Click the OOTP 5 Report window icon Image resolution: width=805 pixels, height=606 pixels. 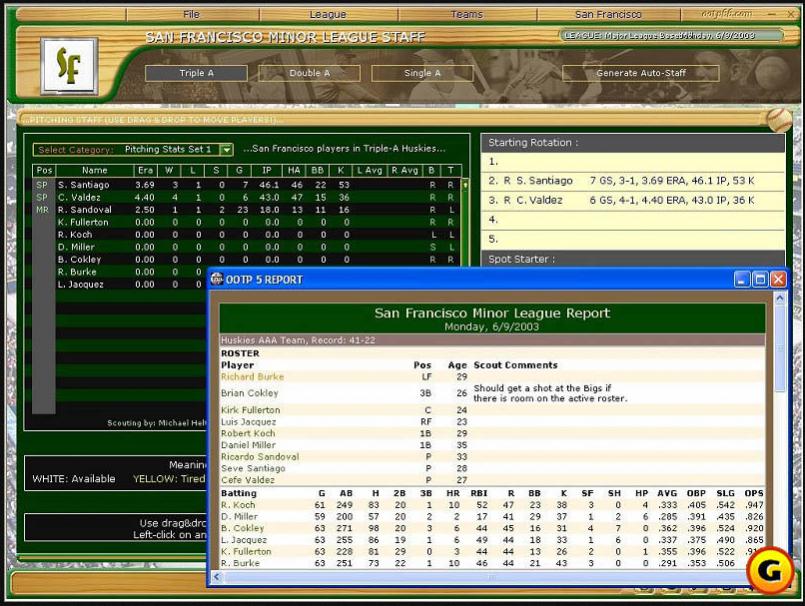point(217,279)
